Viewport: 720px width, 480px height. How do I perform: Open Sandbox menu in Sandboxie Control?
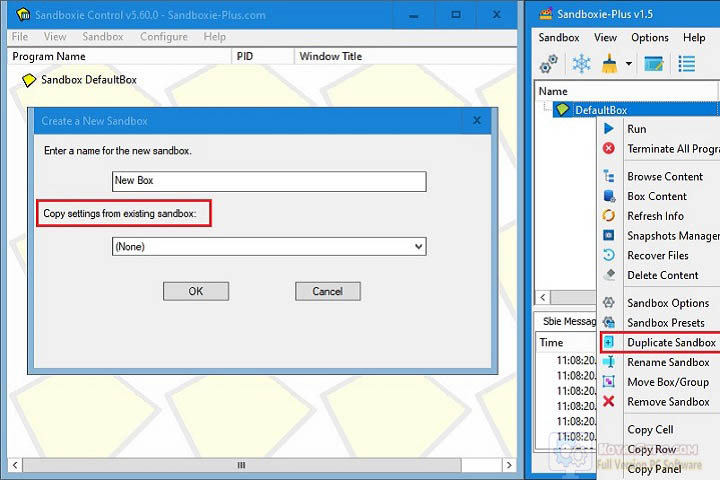pos(103,37)
